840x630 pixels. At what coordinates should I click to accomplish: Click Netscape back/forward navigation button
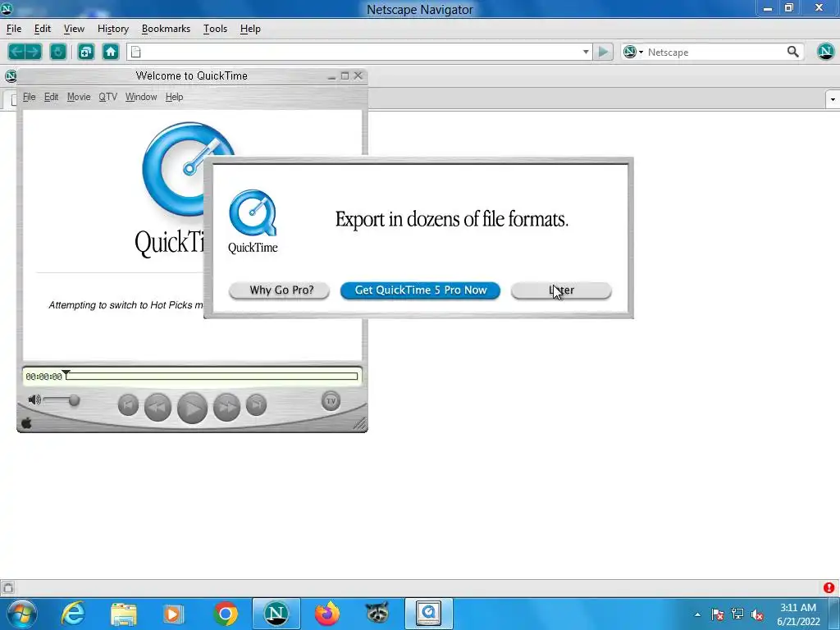point(25,52)
